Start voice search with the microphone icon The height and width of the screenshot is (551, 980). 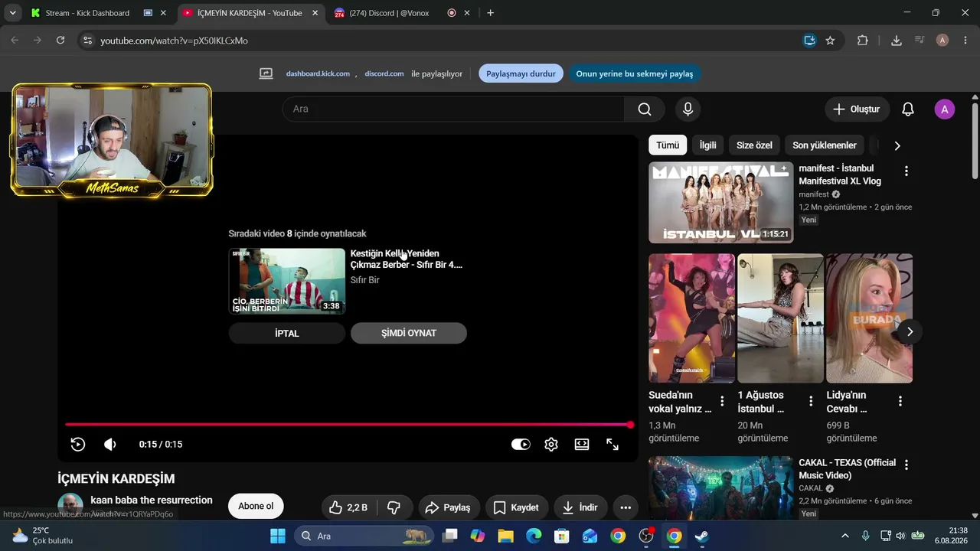pos(688,109)
